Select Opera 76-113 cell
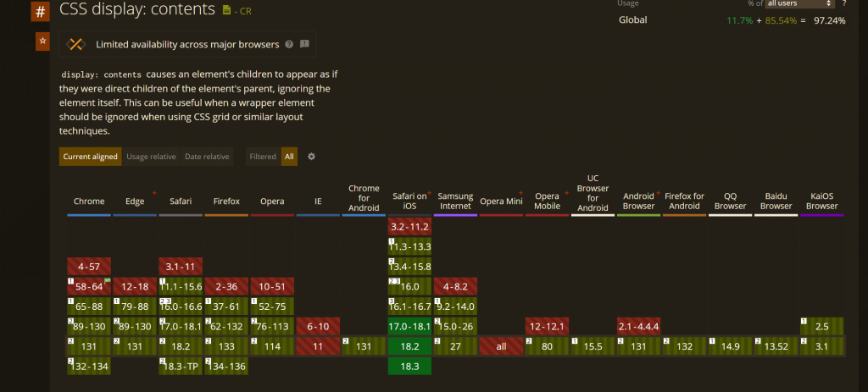Image resolution: width=868 pixels, height=392 pixels. tap(272, 326)
